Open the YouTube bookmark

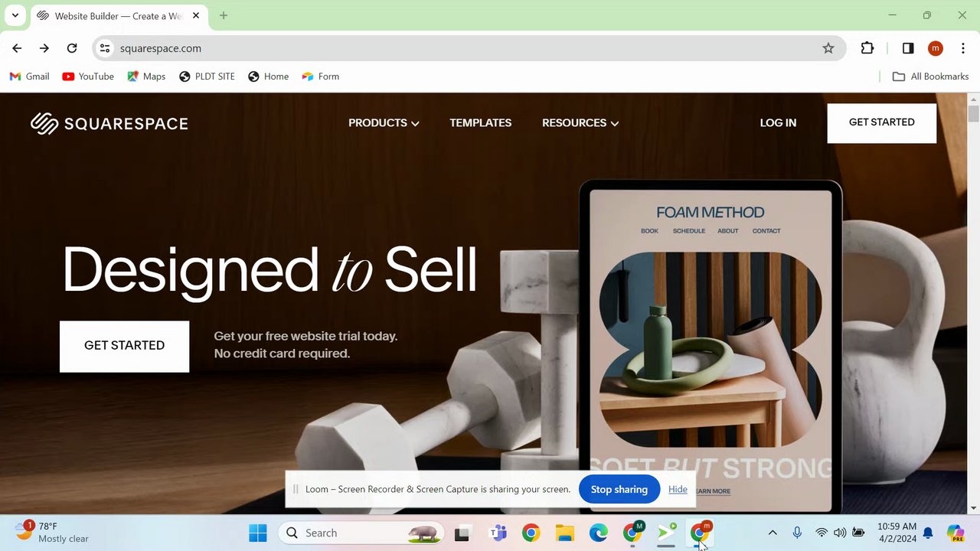click(x=88, y=77)
